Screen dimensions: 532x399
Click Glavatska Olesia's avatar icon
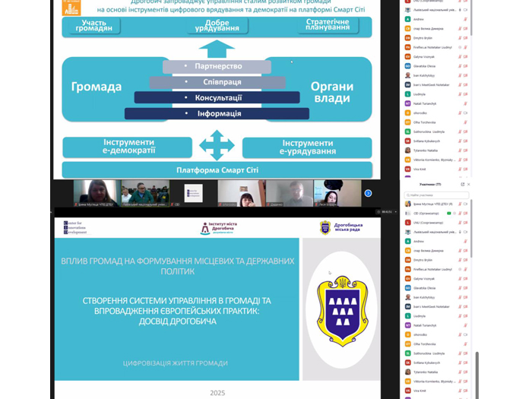click(408, 287)
